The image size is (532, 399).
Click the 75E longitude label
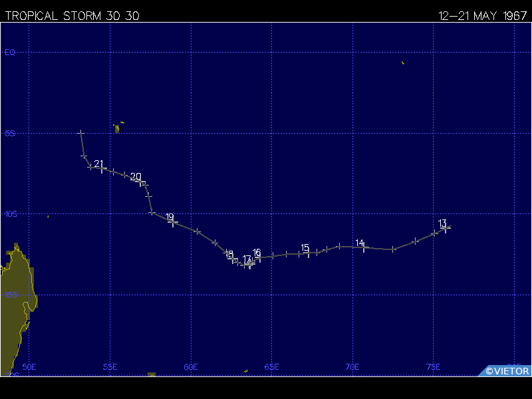[x=434, y=367]
